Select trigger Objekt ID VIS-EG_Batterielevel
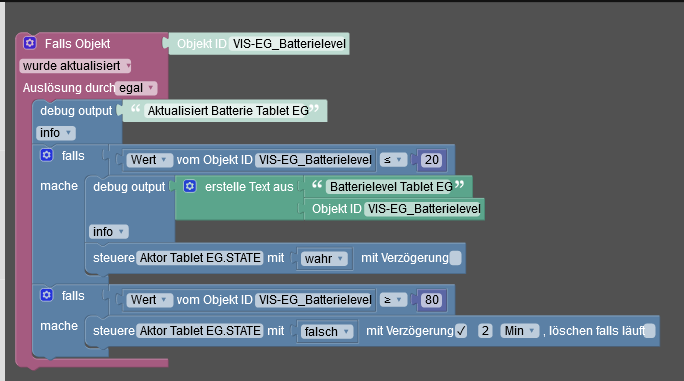 [289, 44]
